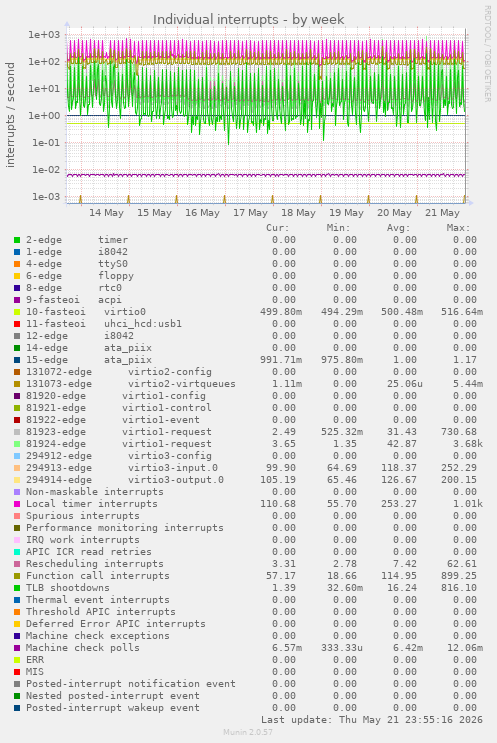Click the graph title Individual interrupts - by week
497x743 pixels.
tap(248, 19)
